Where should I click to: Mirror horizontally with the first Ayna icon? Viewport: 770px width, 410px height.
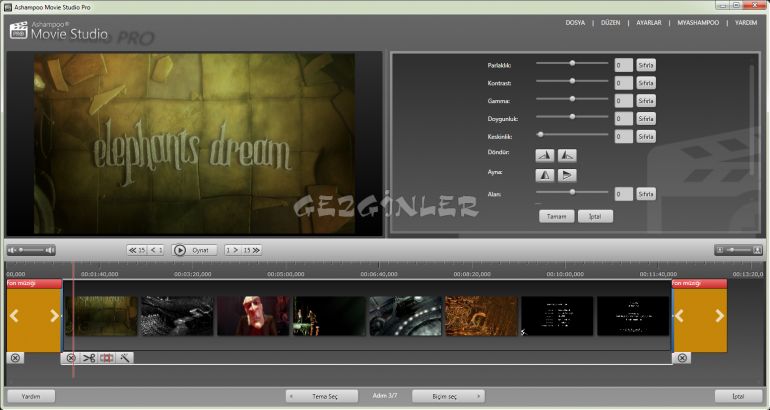[545, 175]
